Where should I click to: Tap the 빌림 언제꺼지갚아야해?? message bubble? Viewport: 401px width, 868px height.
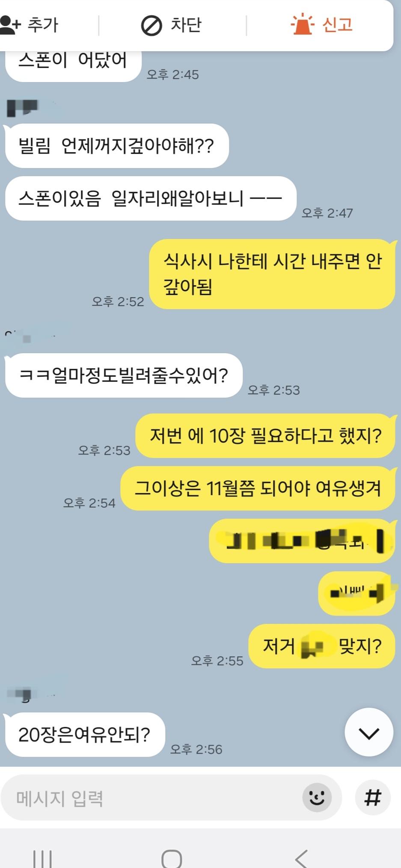click(116, 146)
